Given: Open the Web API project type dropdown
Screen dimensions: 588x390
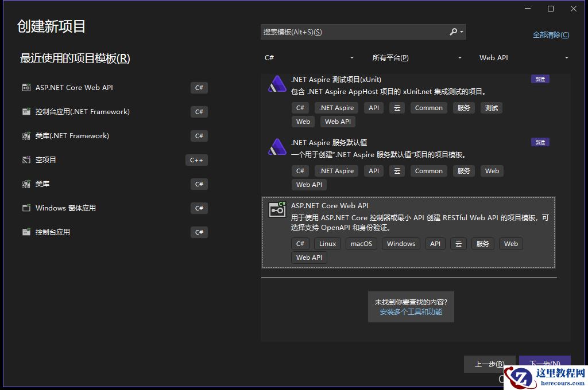Looking at the screenshot, I should 523,57.
